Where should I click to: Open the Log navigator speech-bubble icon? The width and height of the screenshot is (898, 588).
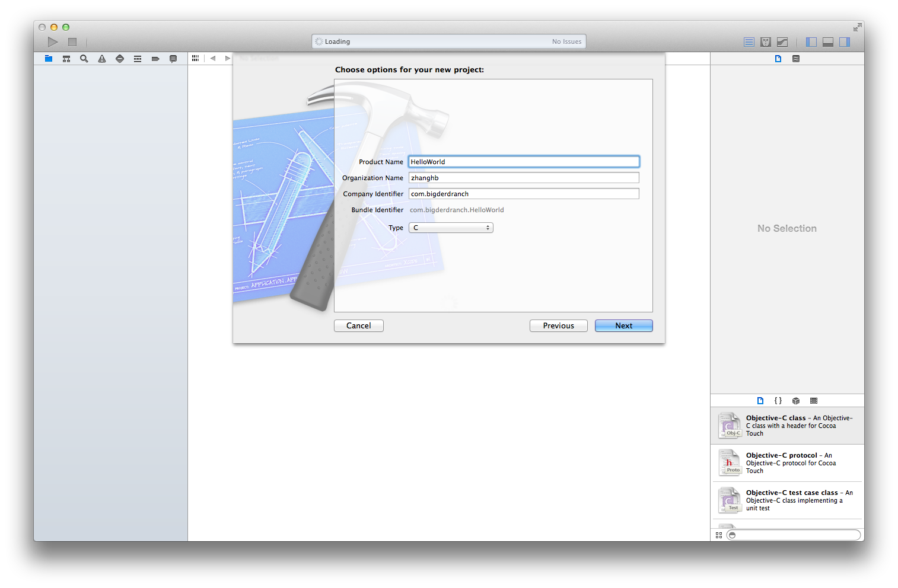173,59
